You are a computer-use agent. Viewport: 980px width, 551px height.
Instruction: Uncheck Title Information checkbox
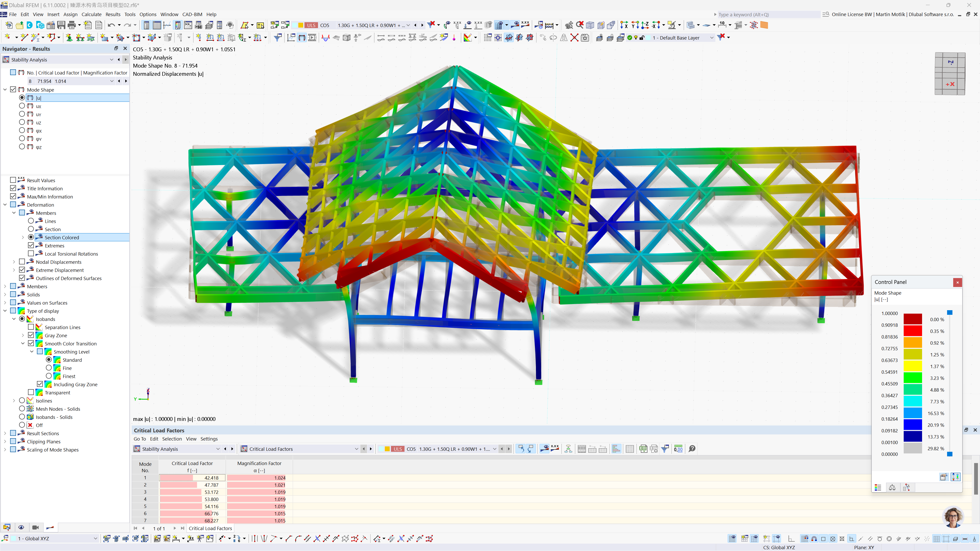pos(13,189)
